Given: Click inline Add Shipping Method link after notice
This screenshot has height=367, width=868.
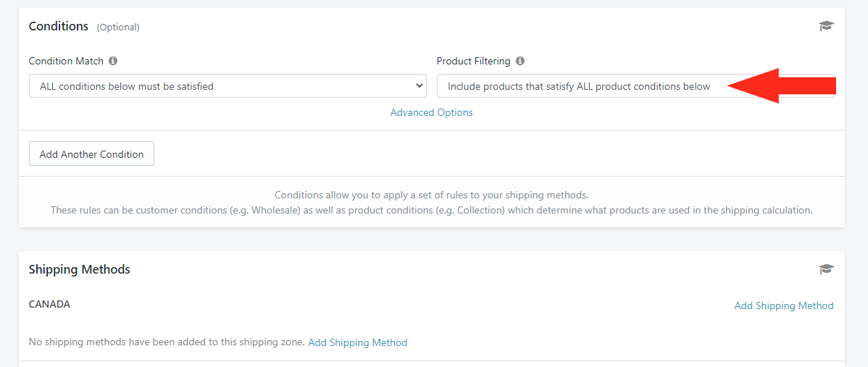Looking at the screenshot, I should point(358,342).
